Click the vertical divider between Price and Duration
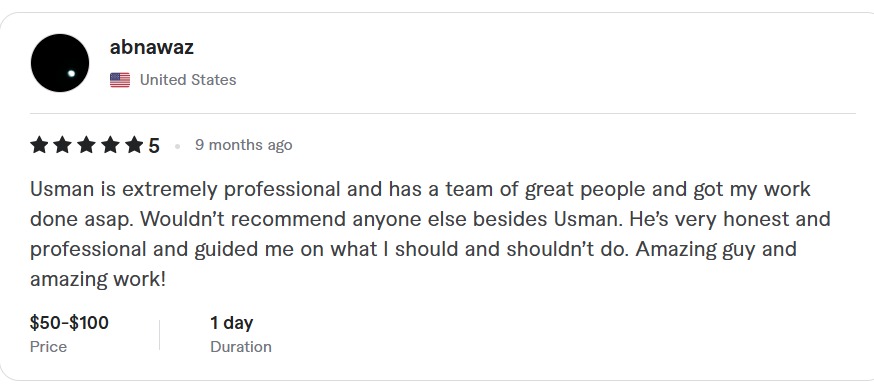This screenshot has width=874, height=388. [x=159, y=334]
